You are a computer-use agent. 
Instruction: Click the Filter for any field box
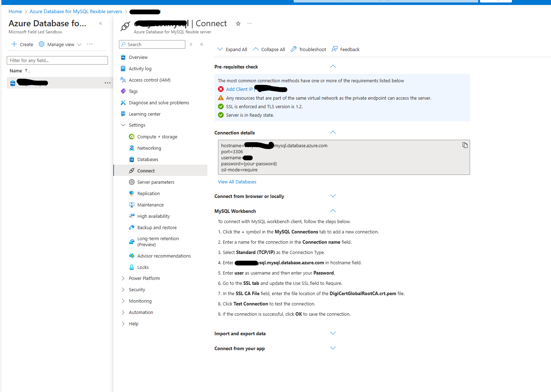(57, 60)
